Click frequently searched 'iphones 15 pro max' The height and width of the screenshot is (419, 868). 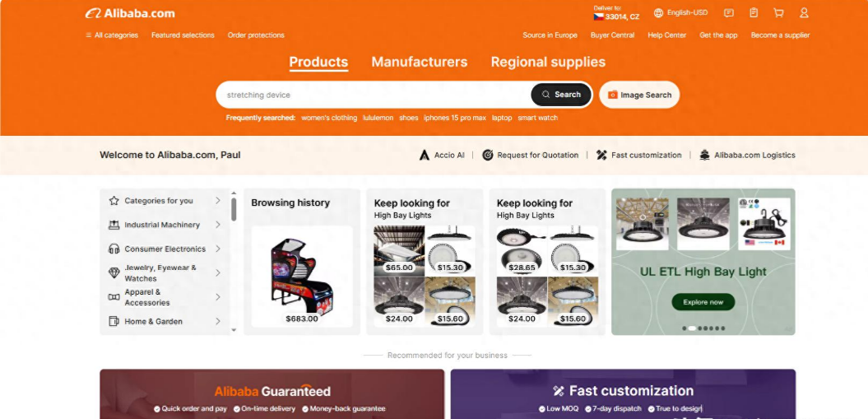(455, 118)
